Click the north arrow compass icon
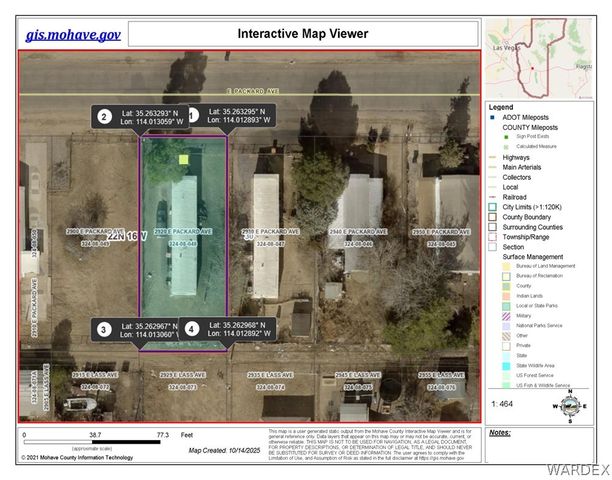The width and height of the screenshot is (612, 480). click(570, 406)
